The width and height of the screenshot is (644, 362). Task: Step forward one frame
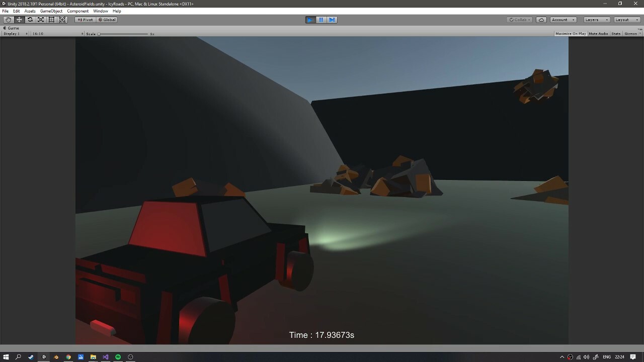(332, 20)
